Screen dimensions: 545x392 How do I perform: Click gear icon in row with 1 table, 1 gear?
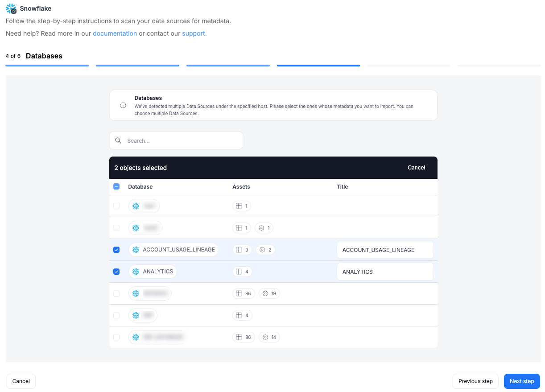262,228
